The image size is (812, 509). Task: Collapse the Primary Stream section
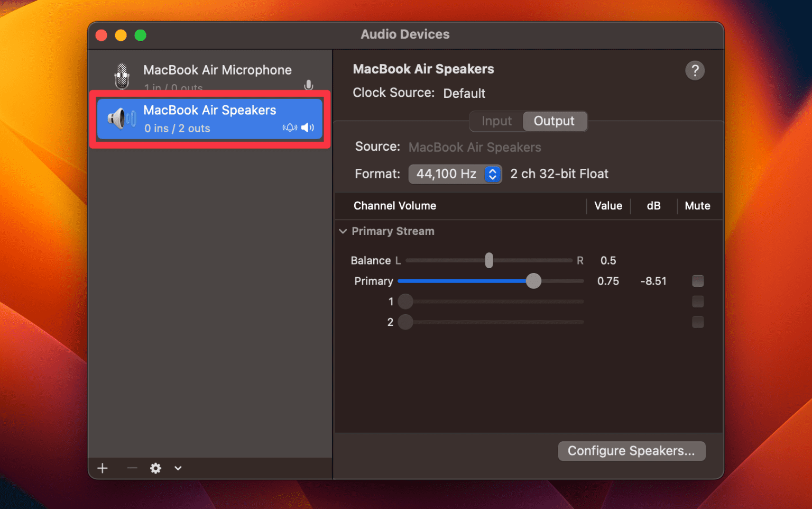point(343,231)
